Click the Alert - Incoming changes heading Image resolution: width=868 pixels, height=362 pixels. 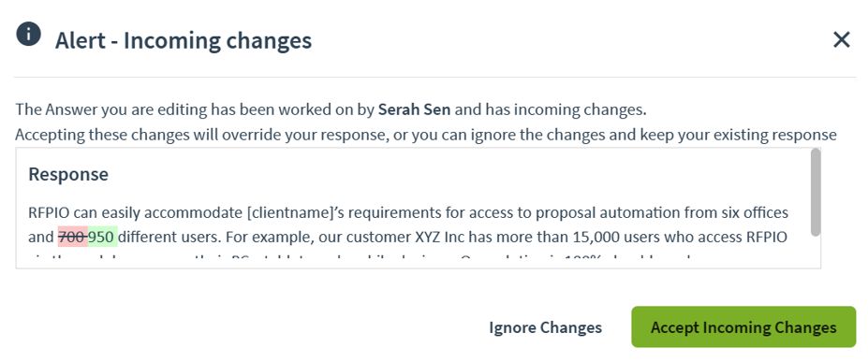[x=184, y=41]
